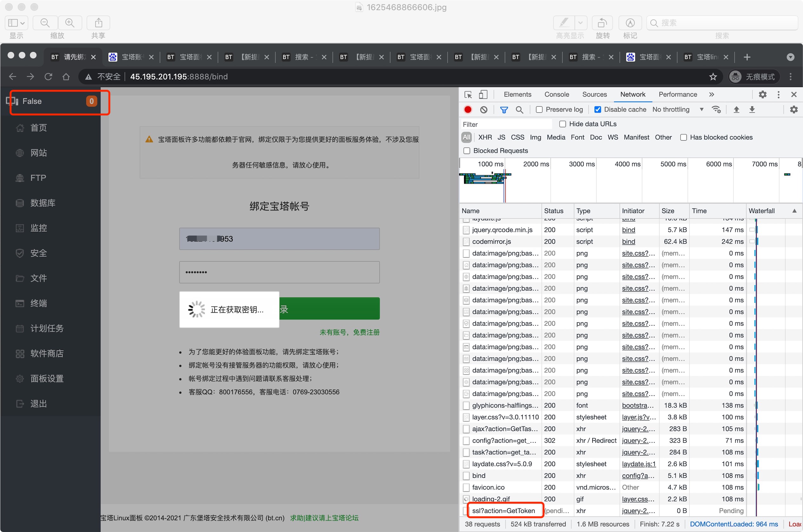
Task: Click Preview zoom in magnifier
Action: click(70, 23)
